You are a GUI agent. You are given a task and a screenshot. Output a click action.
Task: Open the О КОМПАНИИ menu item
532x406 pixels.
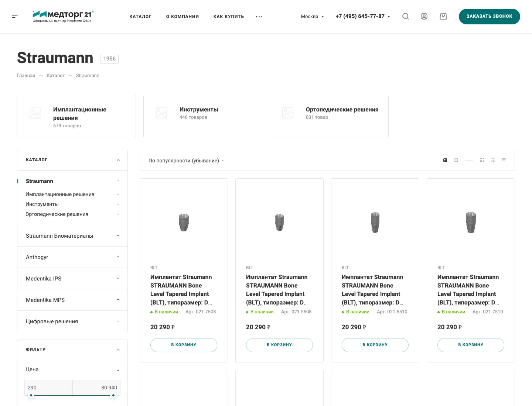[183, 17]
